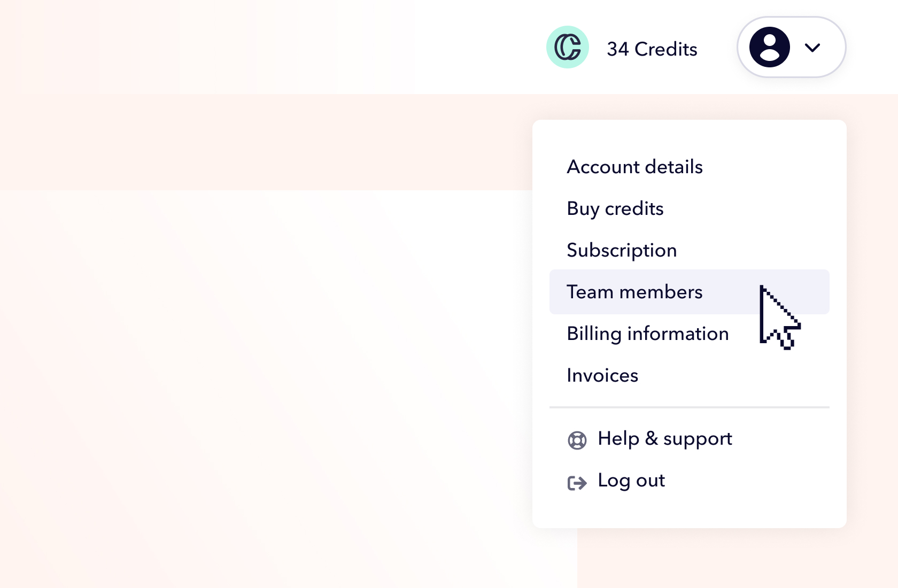Click the green credits coin icon

(567, 47)
